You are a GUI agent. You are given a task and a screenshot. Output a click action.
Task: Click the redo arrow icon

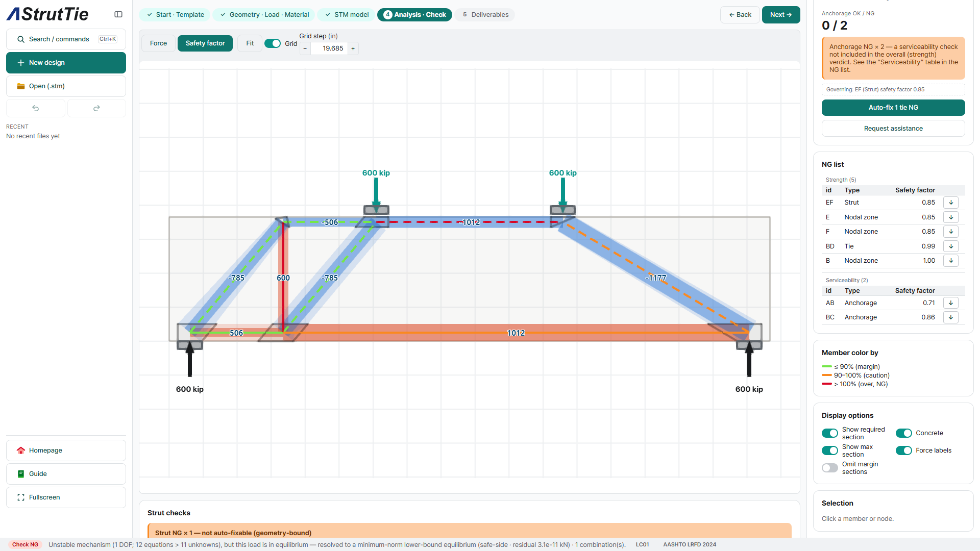coord(96,108)
